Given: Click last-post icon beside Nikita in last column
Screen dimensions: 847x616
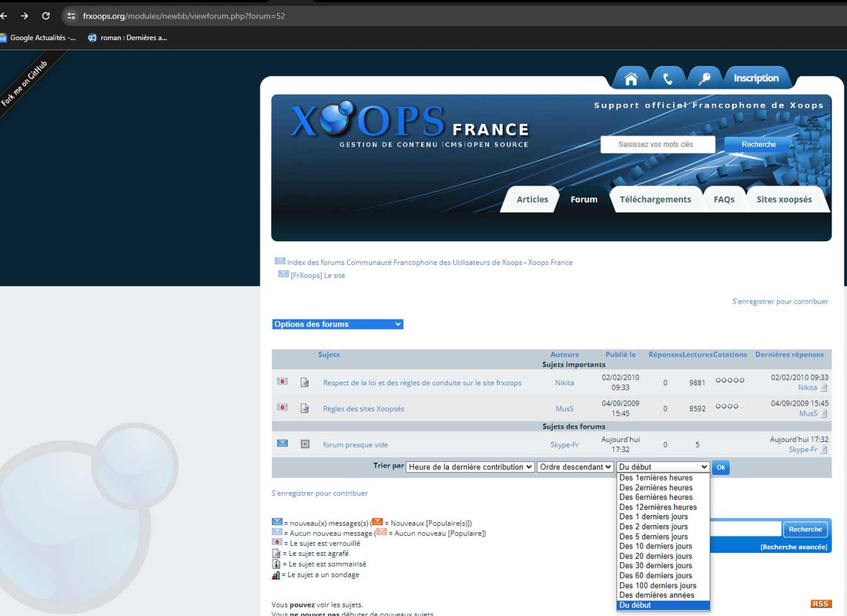Looking at the screenshot, I should [824, 387].
